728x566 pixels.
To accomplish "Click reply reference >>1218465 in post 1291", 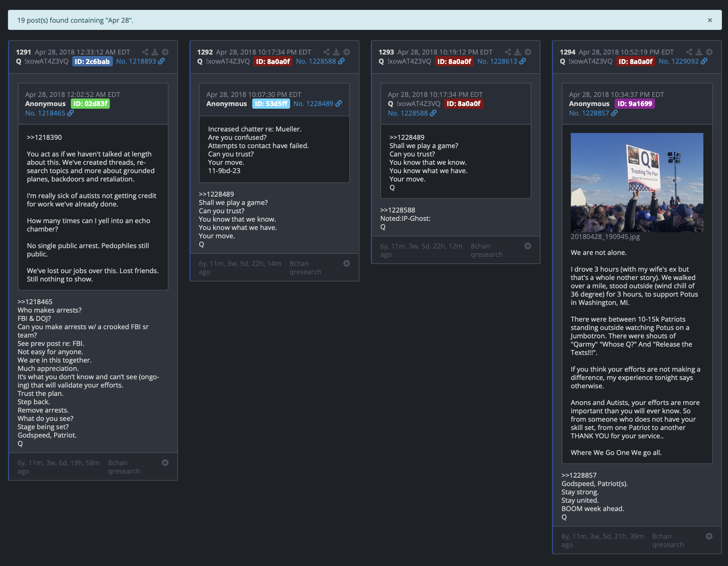I will (35, 302).
